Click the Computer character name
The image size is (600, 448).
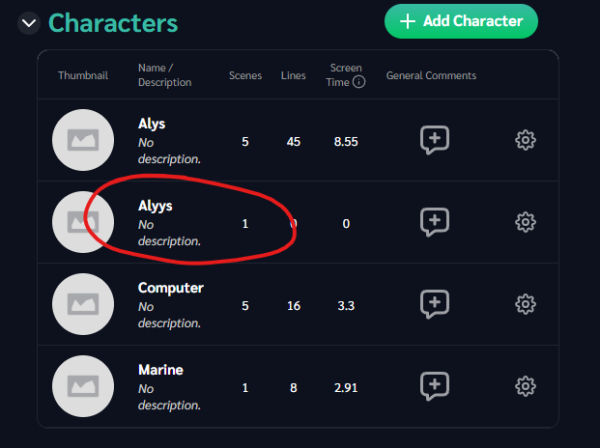tap(170, 288)
